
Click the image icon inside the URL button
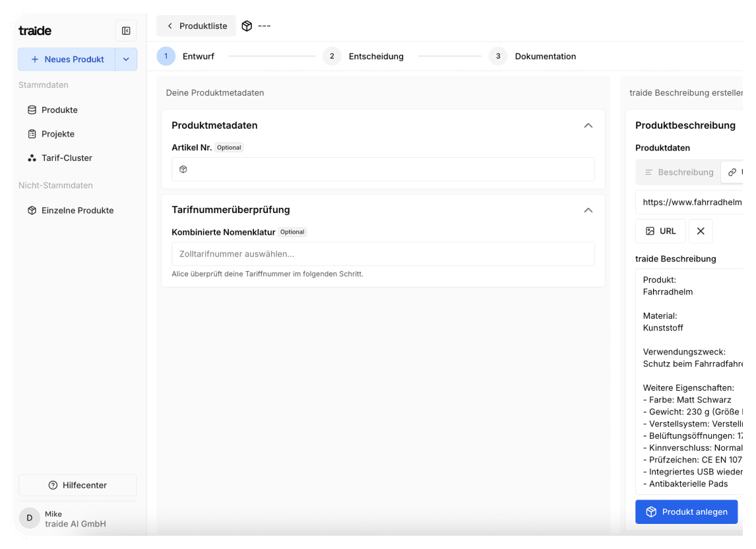point(650,230)
